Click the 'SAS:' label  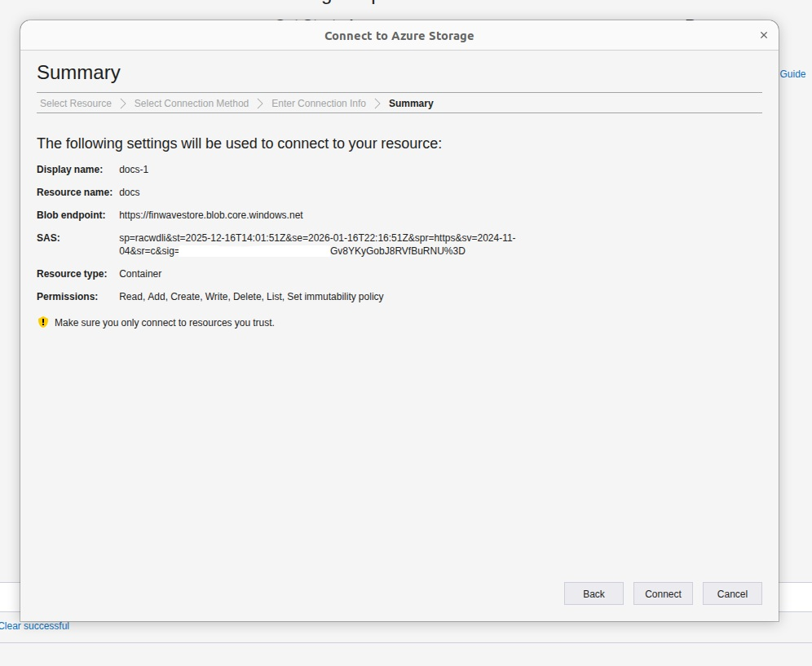click(x=48, y=238)
